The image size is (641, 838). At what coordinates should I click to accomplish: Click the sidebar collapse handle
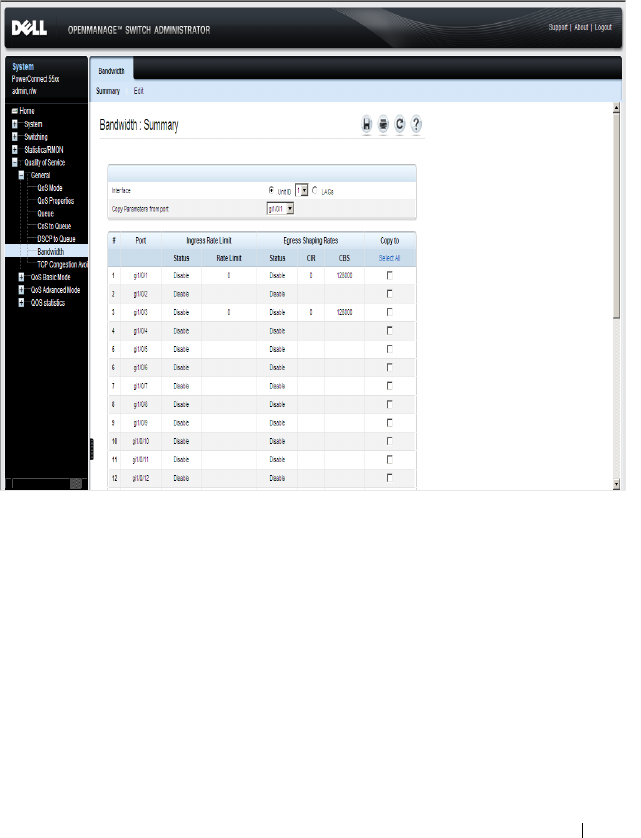(x=91, y=449)
